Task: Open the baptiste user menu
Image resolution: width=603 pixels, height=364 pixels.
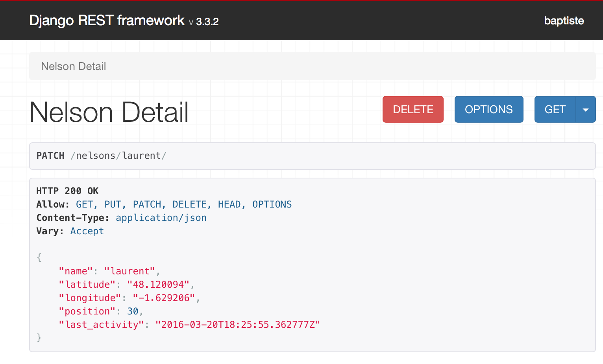Action: tap(564, 20)
